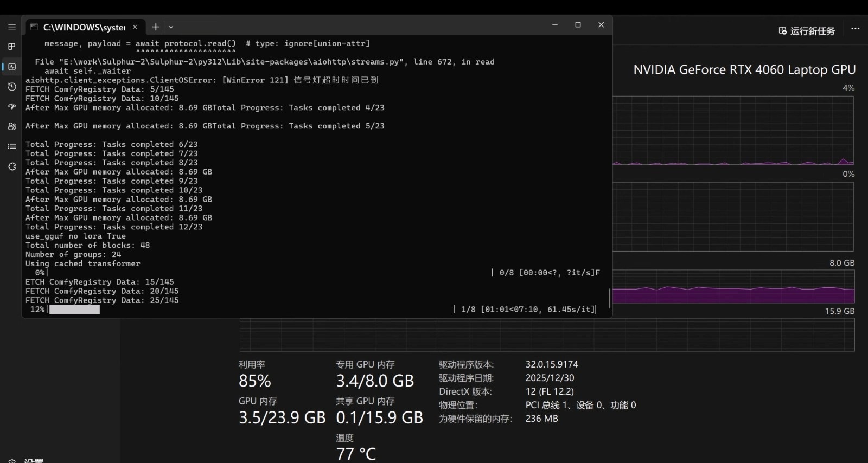Click the aiohttp streams.py file path line

click(265, 62)
